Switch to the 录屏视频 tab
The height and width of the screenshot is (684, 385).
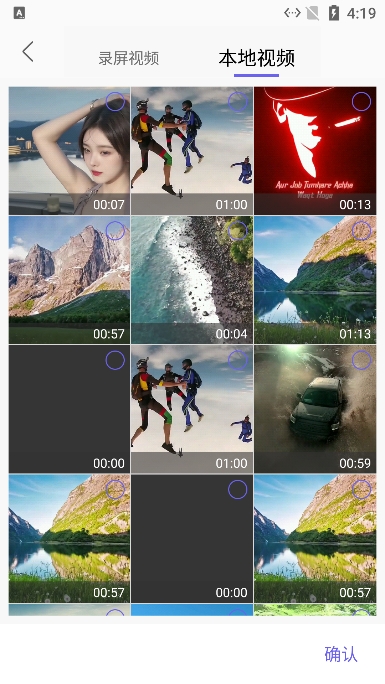point(128,58)
